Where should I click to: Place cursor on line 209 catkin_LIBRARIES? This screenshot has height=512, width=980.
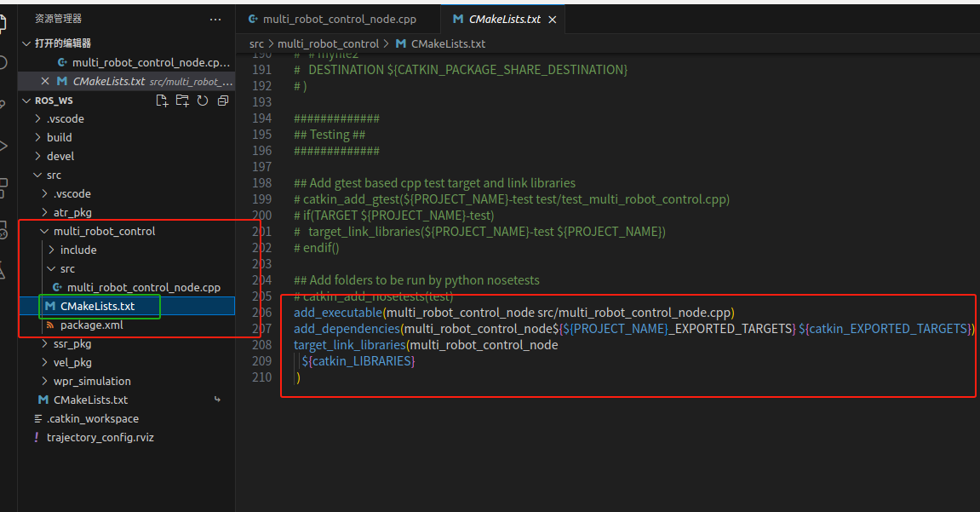click(358, 361)
